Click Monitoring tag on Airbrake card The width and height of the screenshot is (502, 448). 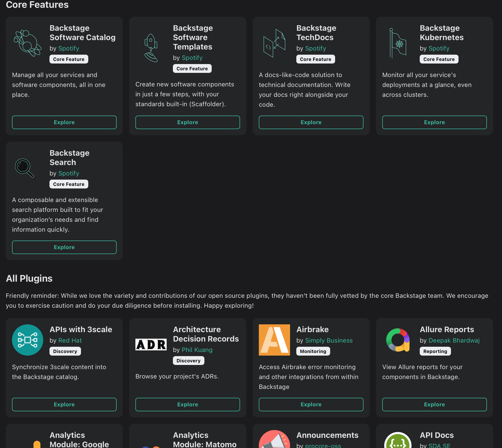[313, 351]
